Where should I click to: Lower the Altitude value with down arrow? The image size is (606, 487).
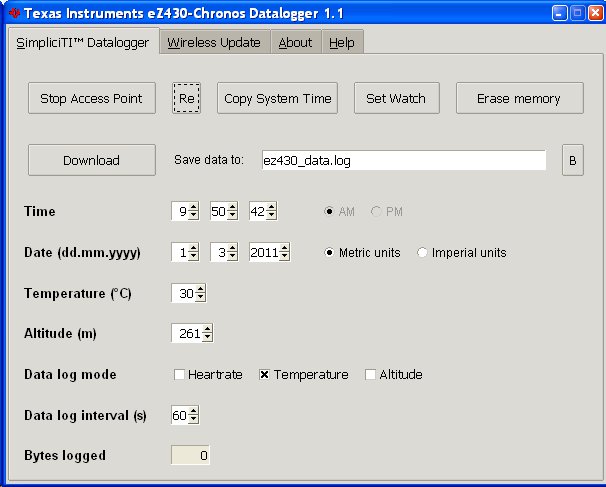(207, 337)
